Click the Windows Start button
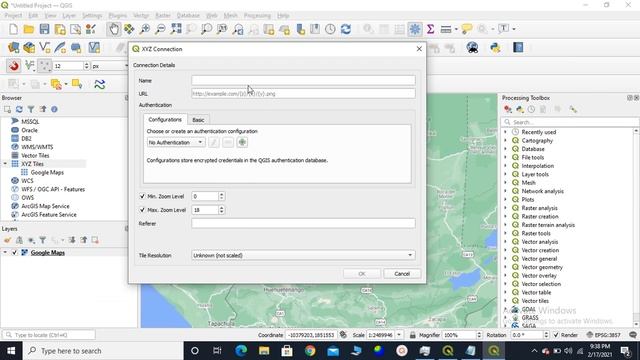Screen dimensions: 640x360 (x=11, y=351)
